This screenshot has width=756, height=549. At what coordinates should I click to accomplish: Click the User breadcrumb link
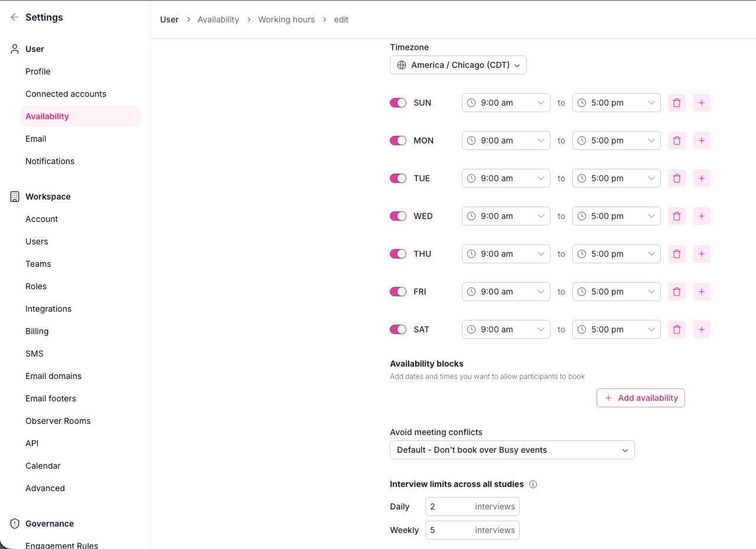click(170, 19)
